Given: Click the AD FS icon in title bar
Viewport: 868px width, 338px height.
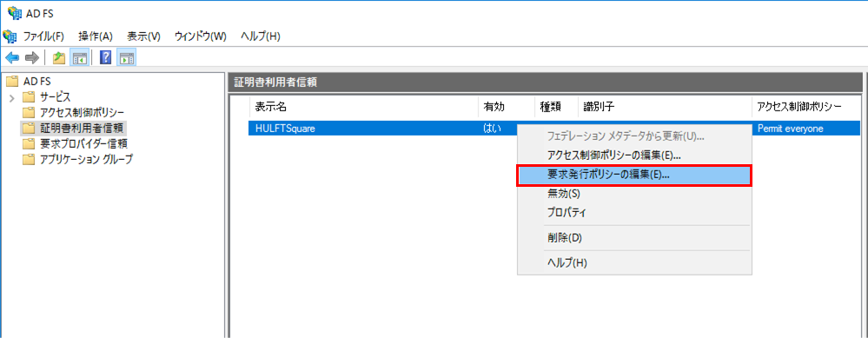Looking at the screenshot, I should pyautogui.click(x=15, y=13).
